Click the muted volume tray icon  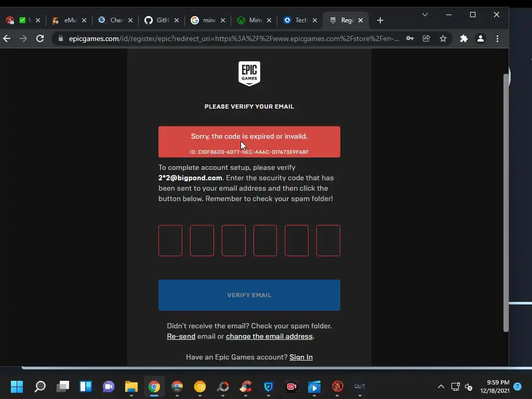click(469, 386)
